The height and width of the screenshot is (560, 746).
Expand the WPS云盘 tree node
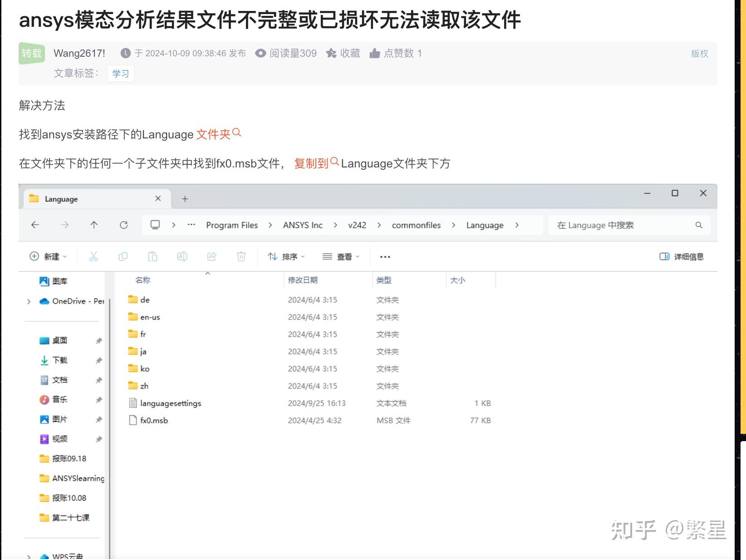click(x=29, y=556)
